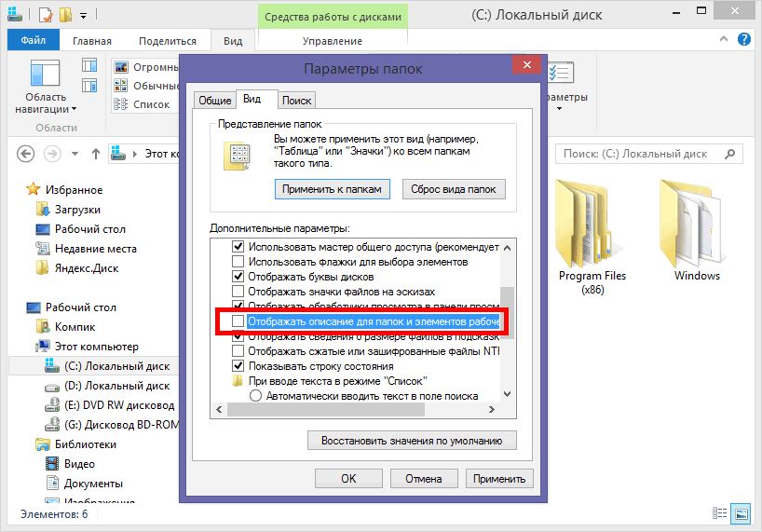Click the Отмена button
Image resolution: width=762 pixels, height=532 pixels.
pyautogui.click(x=424, y=479)
